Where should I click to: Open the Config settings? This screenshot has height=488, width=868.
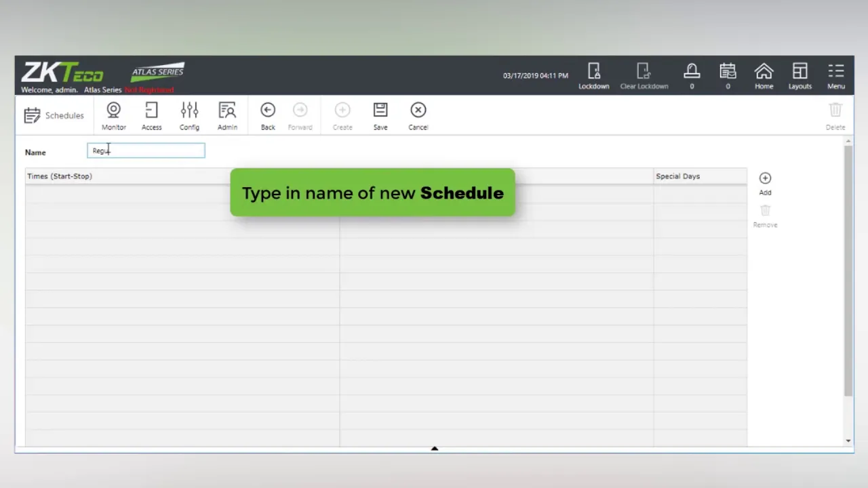pos(189,115)
